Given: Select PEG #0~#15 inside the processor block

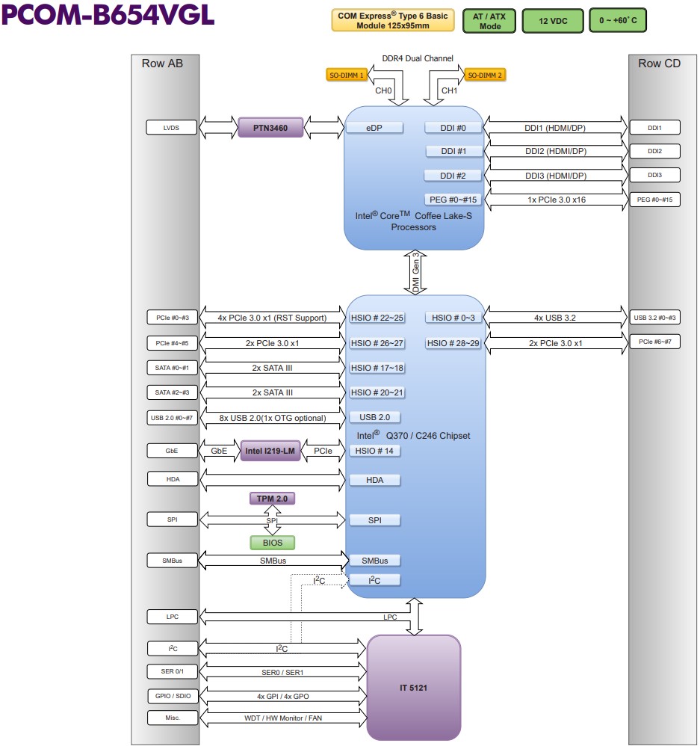Looking at the screenshot, I should pyautogui.click(x=453, y=200).
